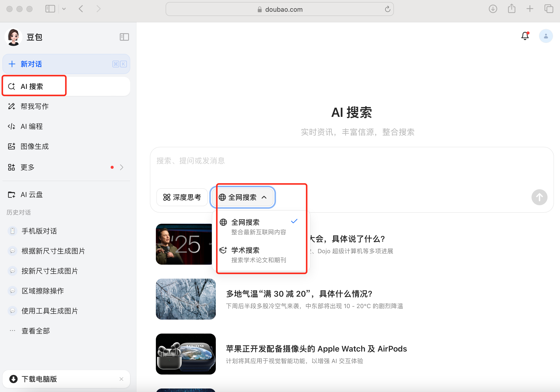This screenshot has height=392, width=560.
Task: Reload the page with the refresh icon
Action: pyautogui.click(x=387, y=9)
